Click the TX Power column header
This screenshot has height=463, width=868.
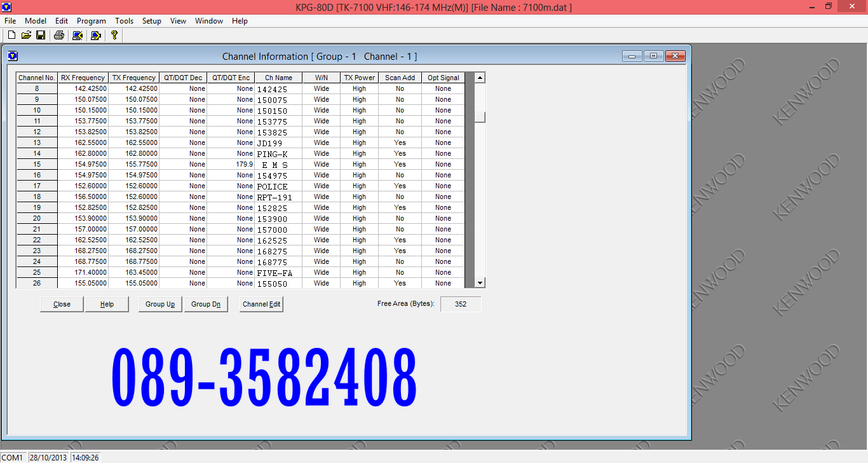coord(360,78)
